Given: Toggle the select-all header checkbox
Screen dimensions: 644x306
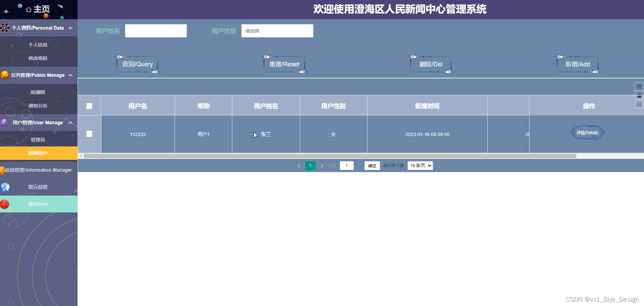Looking at the screenshot, I should (89, 106).
